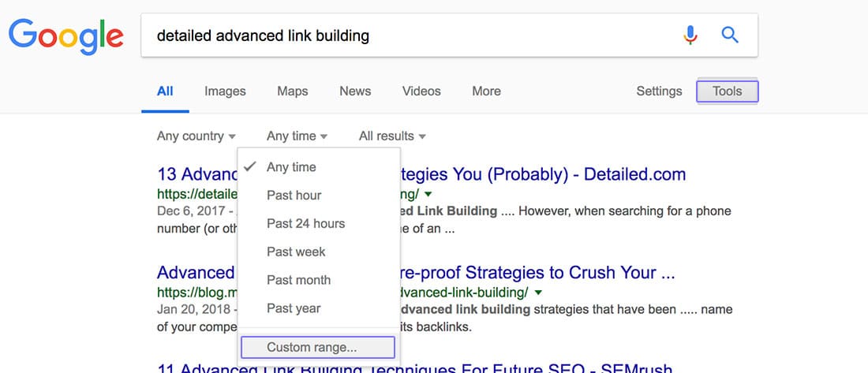Click the voice search microphone icon
Screen dimensions: 868x373
tap(690, 35)
